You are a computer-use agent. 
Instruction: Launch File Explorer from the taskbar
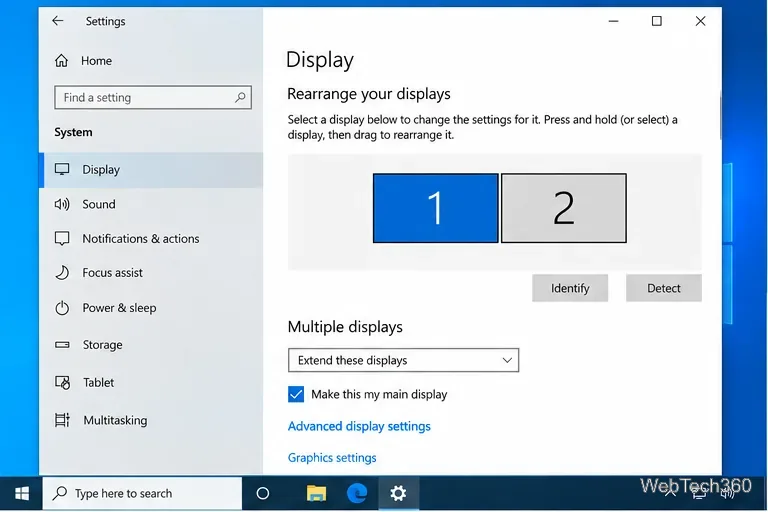tap(316, 493)
